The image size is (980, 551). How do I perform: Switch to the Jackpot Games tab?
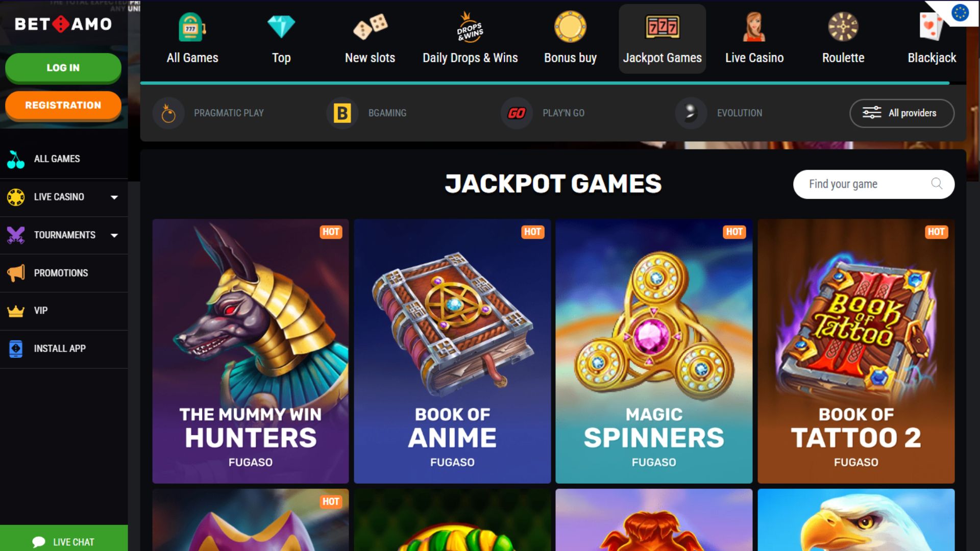coord(662,39)
